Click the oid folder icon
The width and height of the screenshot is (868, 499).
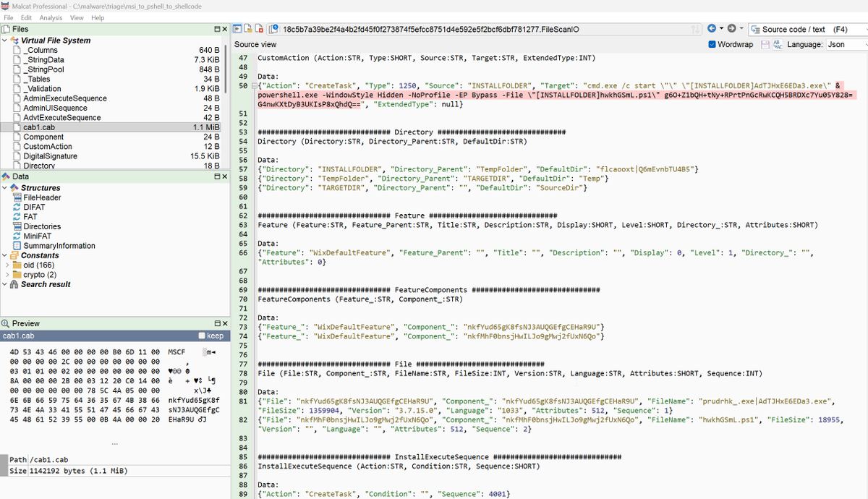17,265
